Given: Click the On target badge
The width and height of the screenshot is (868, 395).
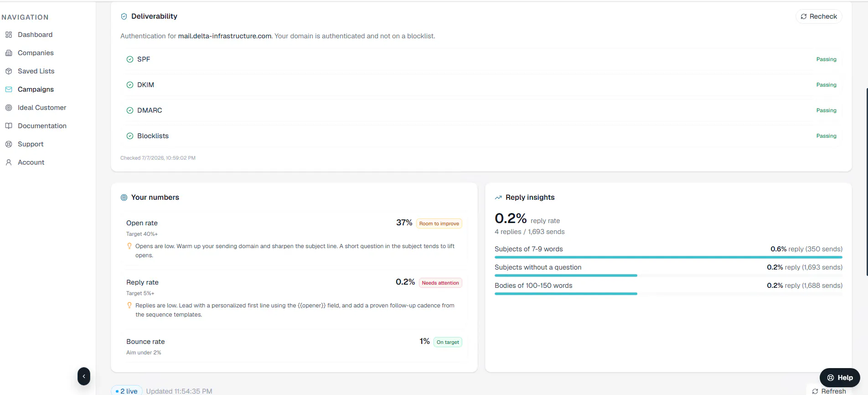Looking at the screenshot, I should (x=448, y=342).
